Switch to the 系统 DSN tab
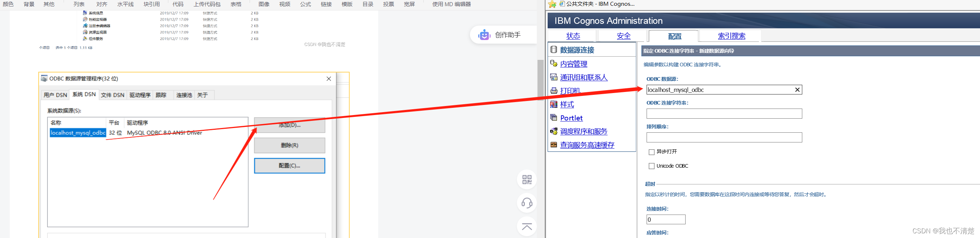This screenshot has width=980, height=238. point(84,94)
